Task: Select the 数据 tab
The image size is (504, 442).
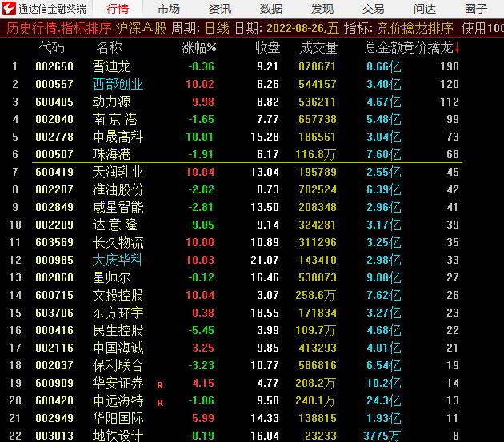Action: [x=271, y=9]
